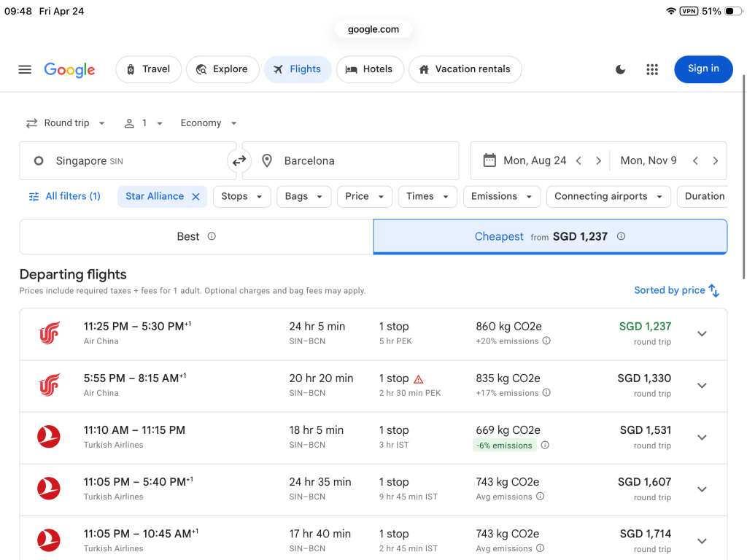Go to previous return date

[x=695, y=161]
